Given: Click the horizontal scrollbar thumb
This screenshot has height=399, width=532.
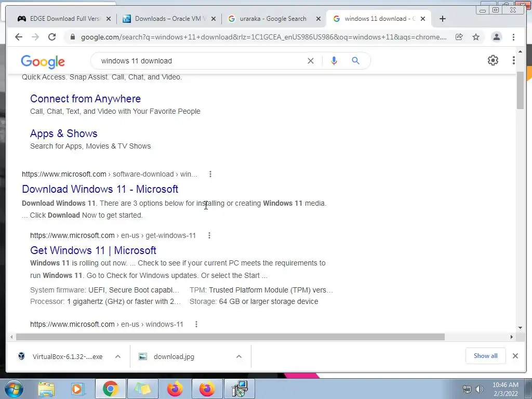Looking at the screenshot, I should coord(230,337).
